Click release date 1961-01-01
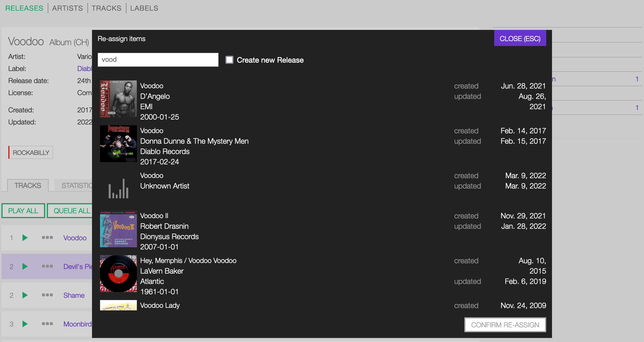Viewport: 644px width, 342px height. tap(160, 292)
